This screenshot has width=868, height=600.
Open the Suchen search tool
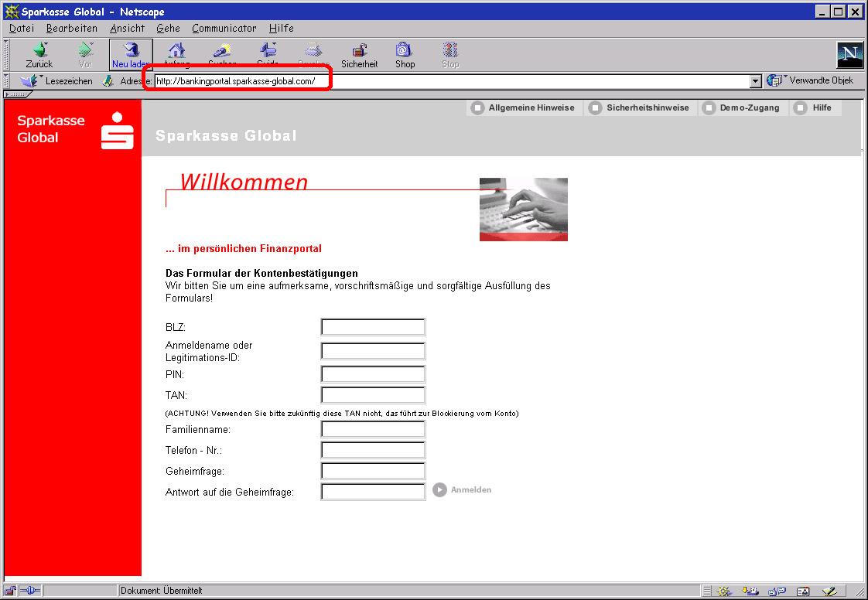(x=222, y=56)
